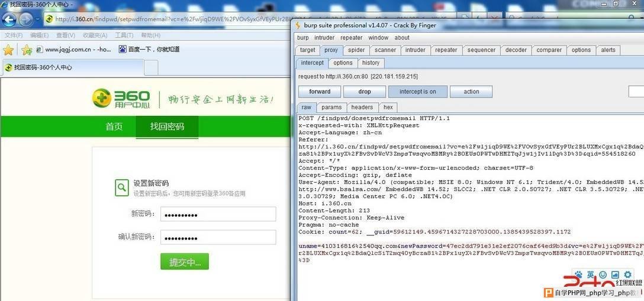Open the about menu in Burp Suite
644x301 pixels.
tap(402, 38)
